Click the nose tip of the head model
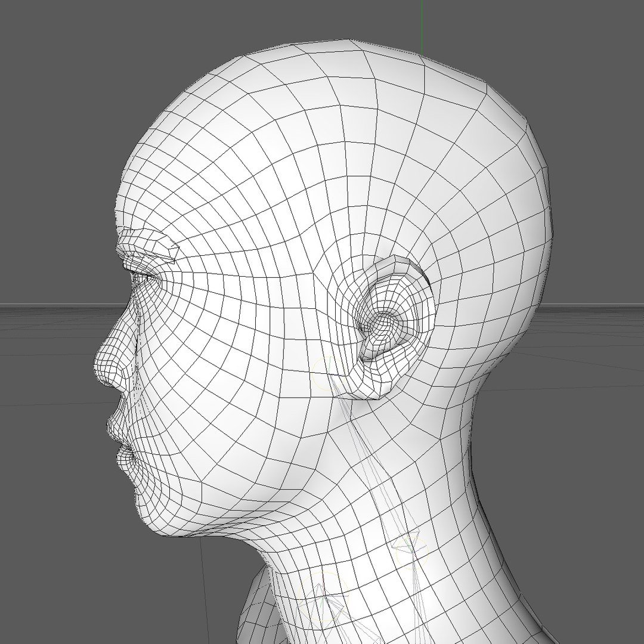Image resolution: width=644 pixels, height=644 pixels. pyautogui.click(x=101, y=365)
